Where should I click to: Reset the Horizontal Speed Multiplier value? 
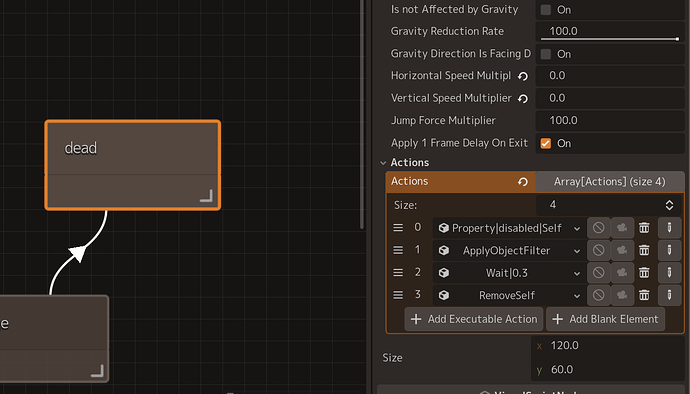pyautogui.click(x=523, y=76)
